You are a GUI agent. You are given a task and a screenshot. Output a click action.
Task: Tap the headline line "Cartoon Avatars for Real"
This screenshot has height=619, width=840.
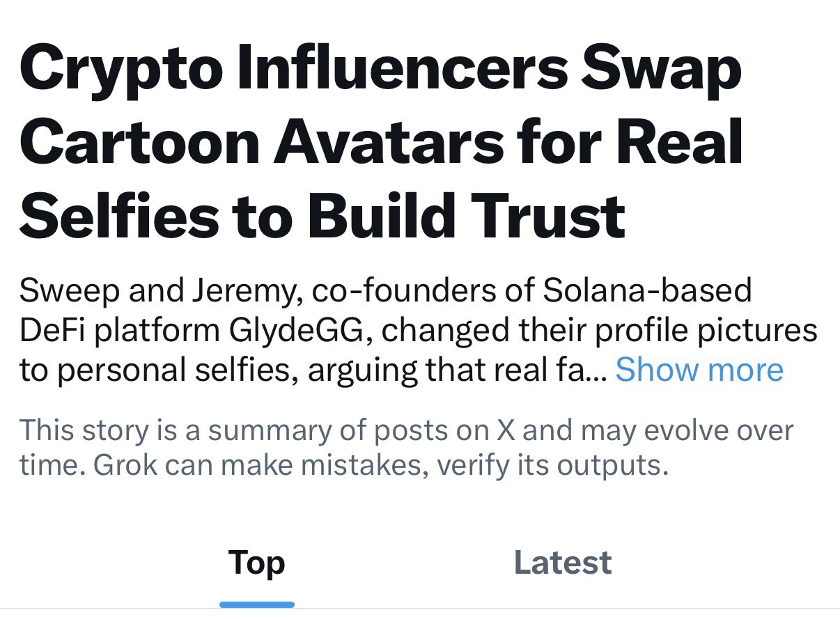(382, 143)
